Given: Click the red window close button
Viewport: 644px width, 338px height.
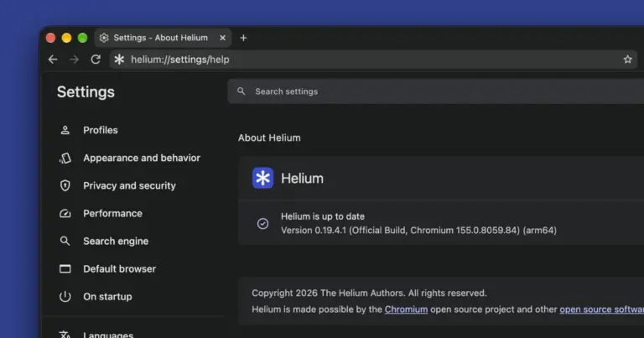Looking at the screenshot, I should pos(50,38).
